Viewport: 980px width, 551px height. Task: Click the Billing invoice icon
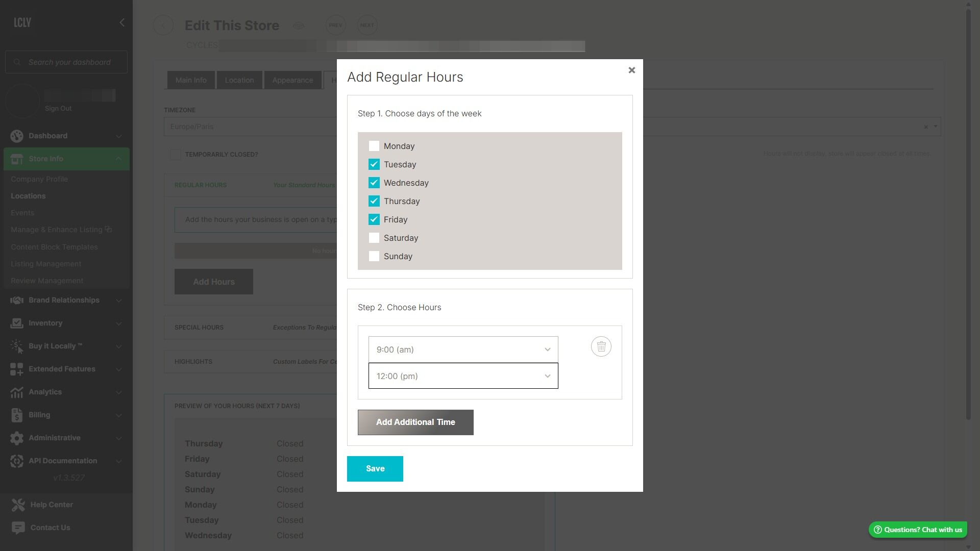[17, 415]
